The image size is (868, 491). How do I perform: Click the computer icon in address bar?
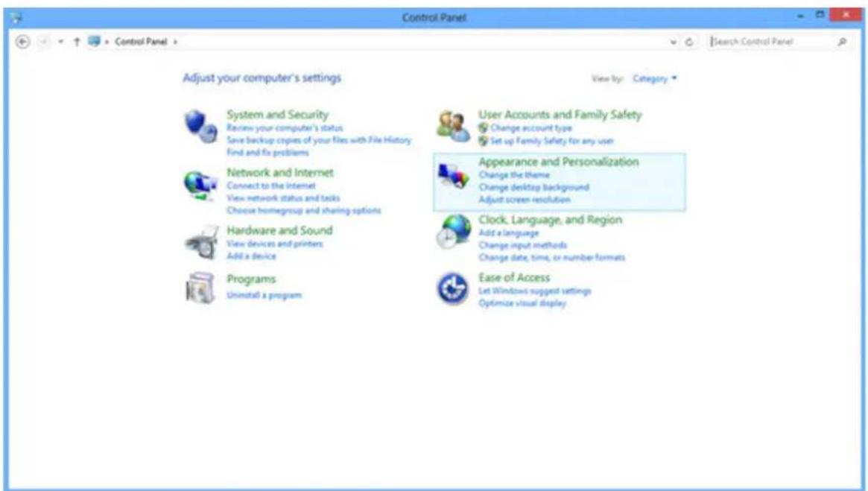[94, 41]
